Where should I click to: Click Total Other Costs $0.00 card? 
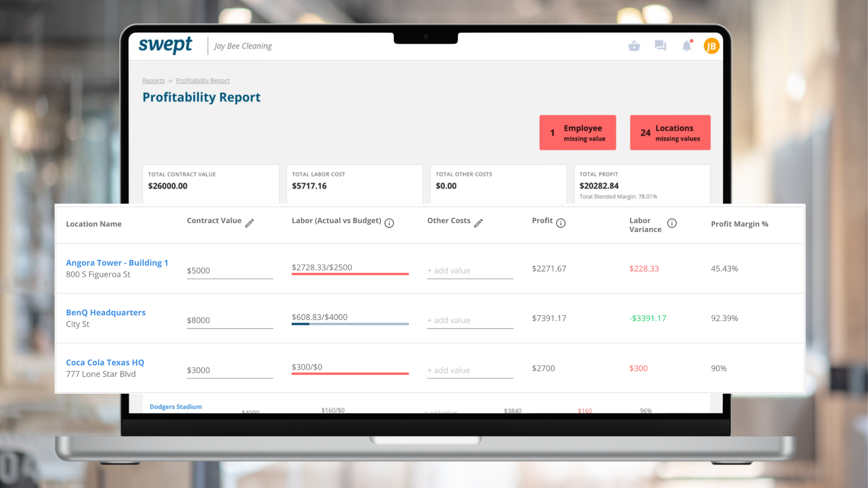click(x=498, y=184)
